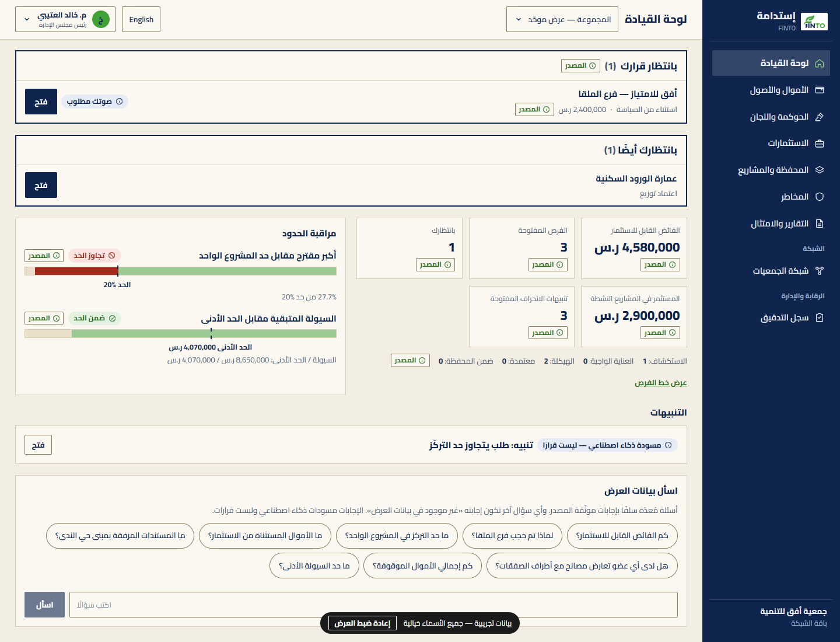This screenshot has height=642, width=840.
Task: Click the shield icon for المخاطر
Action: [x=820, y=197]
